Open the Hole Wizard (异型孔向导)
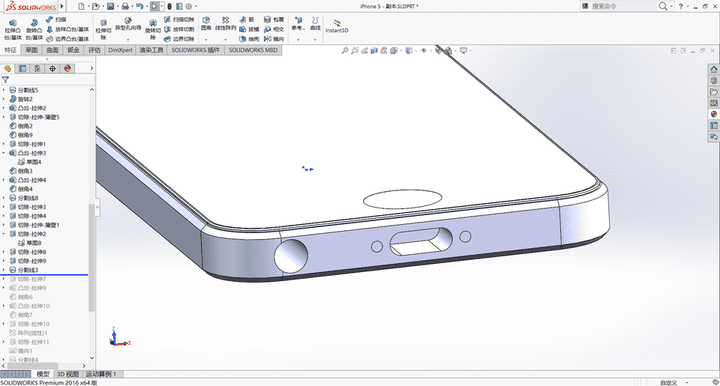The height and width of the screenshot is (386, 720). pyautogui.click(x=128, y=24)
